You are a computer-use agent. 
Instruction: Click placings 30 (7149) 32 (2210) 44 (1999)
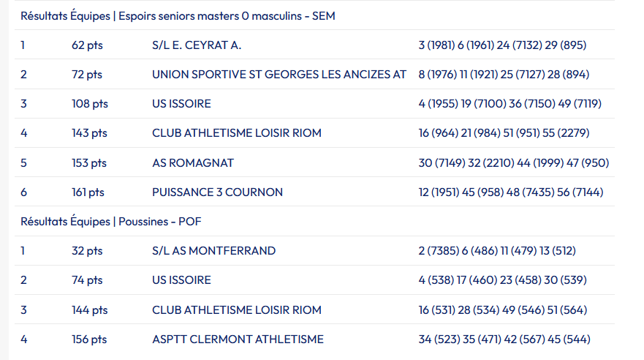coord(513,163)
